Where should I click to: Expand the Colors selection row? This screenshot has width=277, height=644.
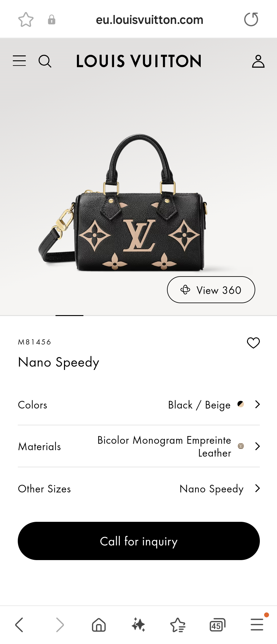(x=138, y=405)
